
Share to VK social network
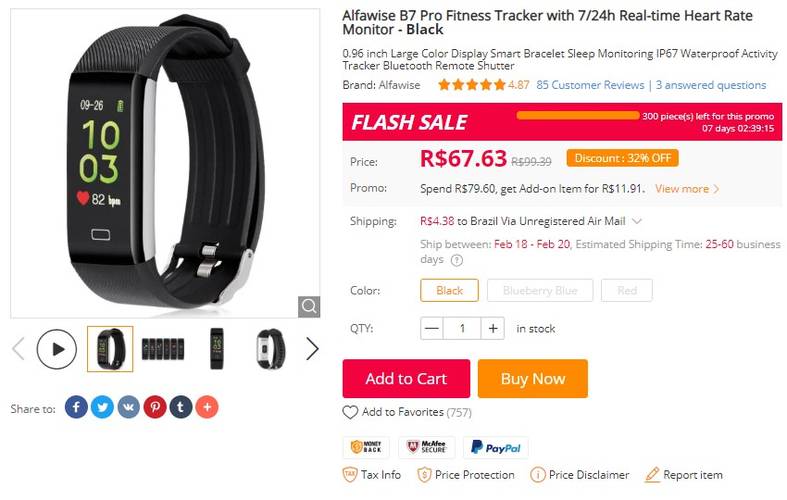(x=128, y=407)
